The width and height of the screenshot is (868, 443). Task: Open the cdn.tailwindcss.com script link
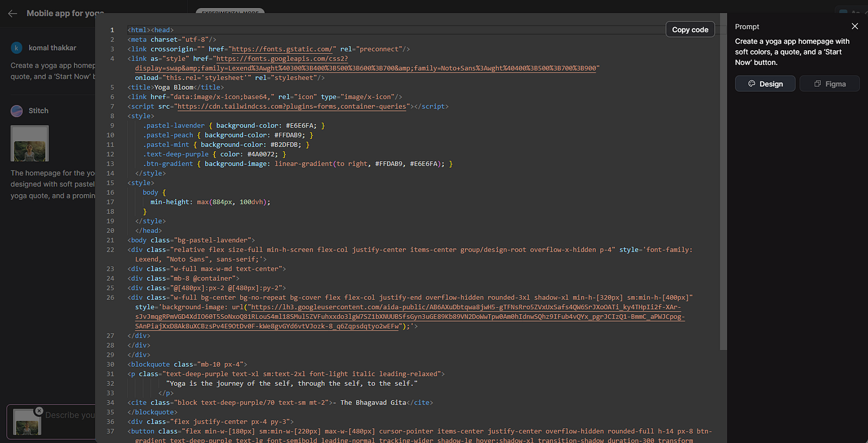(x=292, y=107)
